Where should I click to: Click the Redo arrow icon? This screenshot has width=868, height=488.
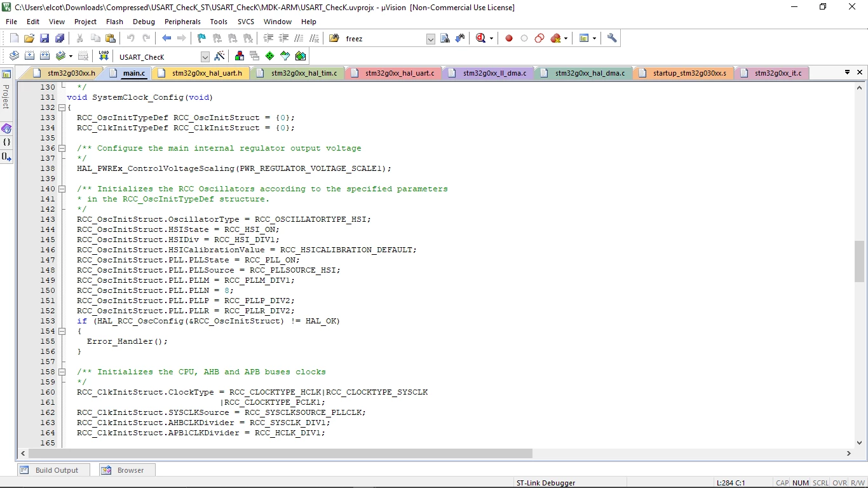tap(146, 38)
